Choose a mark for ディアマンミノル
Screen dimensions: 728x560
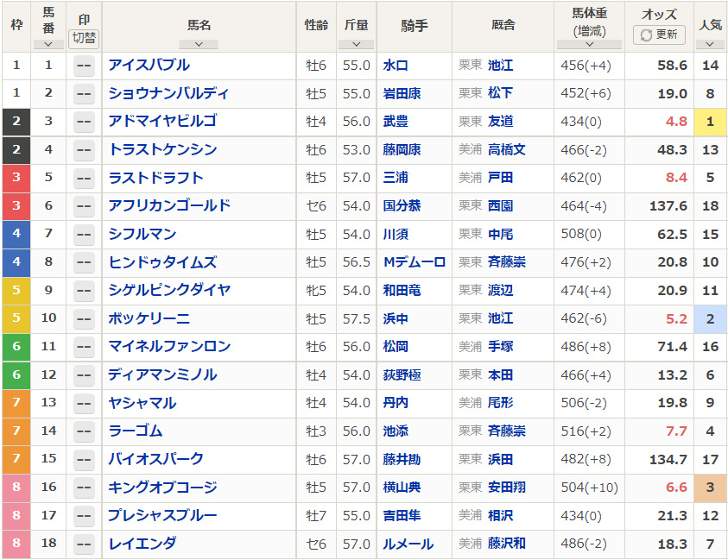tap(84, 375)
